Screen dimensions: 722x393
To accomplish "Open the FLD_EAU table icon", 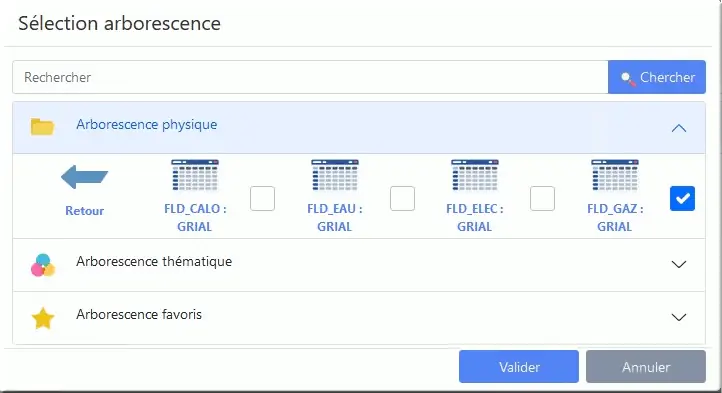I will click(x=335, y=175).
